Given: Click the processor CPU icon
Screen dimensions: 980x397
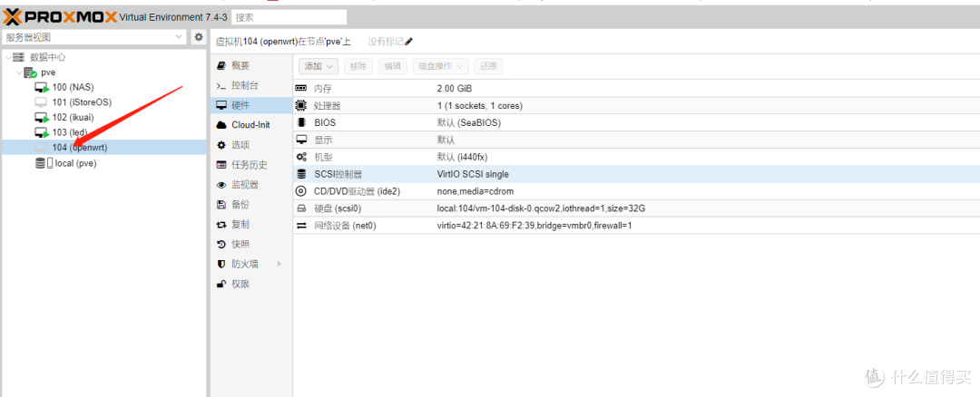Looking at the screenshot, I should (301, 106).
